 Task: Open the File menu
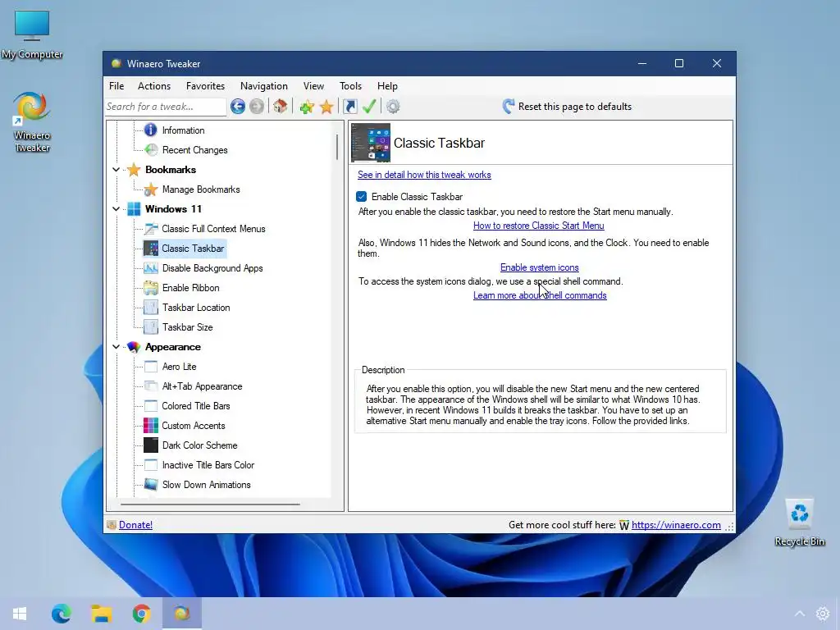pyautogui.click(x=116, y=85)
